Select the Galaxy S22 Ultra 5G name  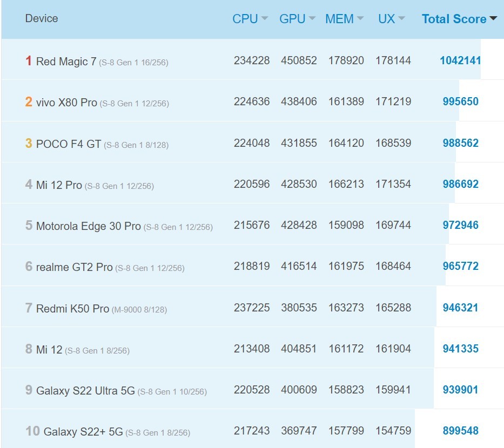85,391
